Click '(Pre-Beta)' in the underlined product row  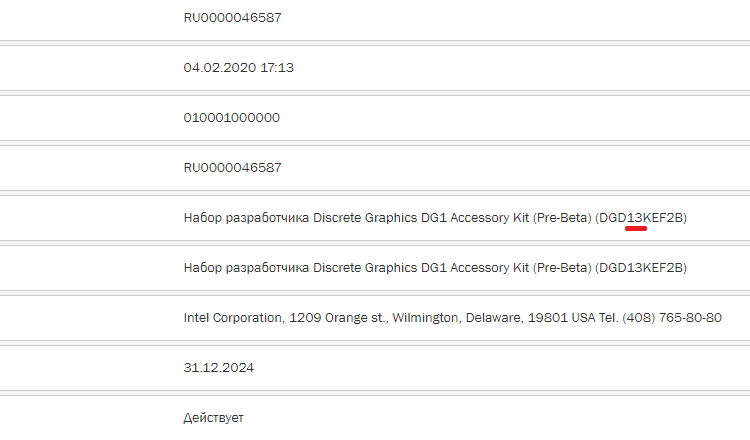[x=562, y=218]
